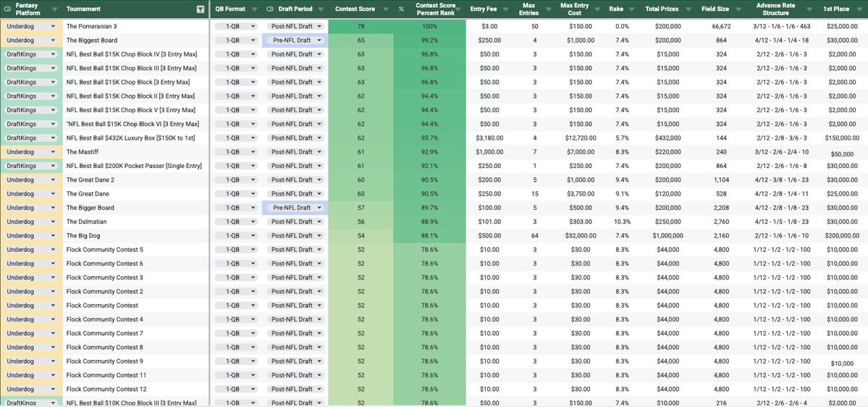Open the 1st Place column filter icon

tap(859, 9)
